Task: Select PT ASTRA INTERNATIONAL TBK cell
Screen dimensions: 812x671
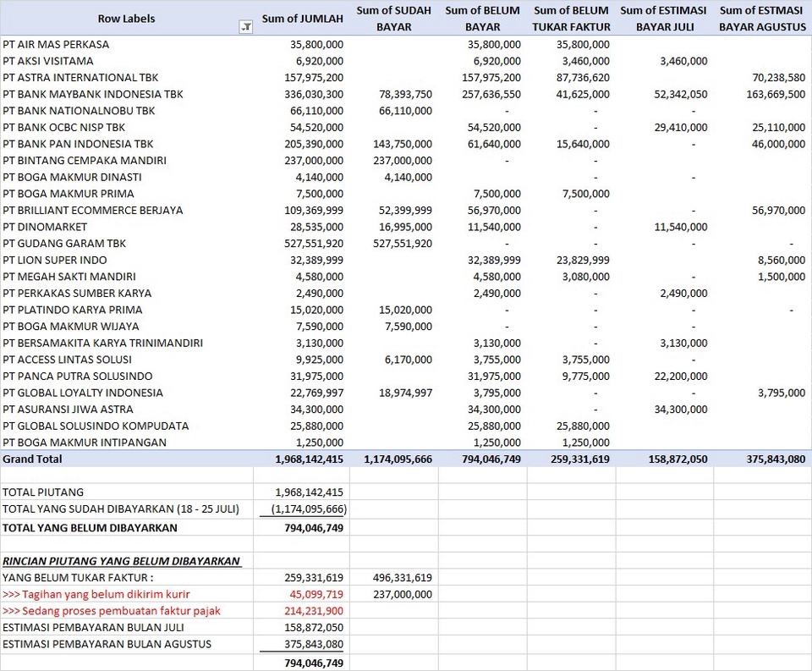Action: tap(80, 78)
